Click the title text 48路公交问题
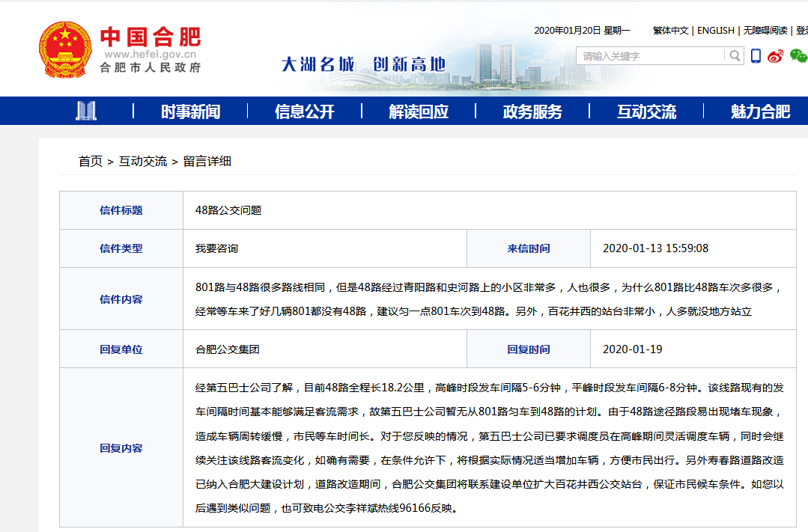Image resolution: width=808 pixels, height=532 pixels. tap(228, 210)
